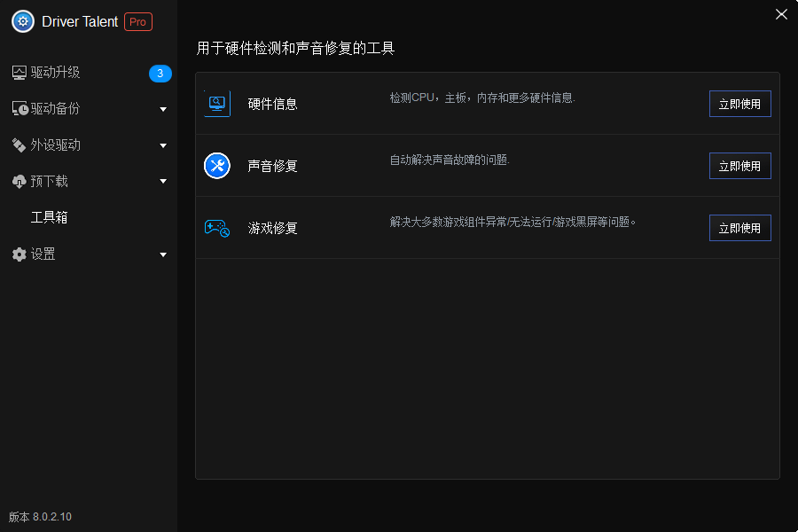Click the 预下载 sidebar icon
The image size is (798, 532).
(x=19, y=181)
